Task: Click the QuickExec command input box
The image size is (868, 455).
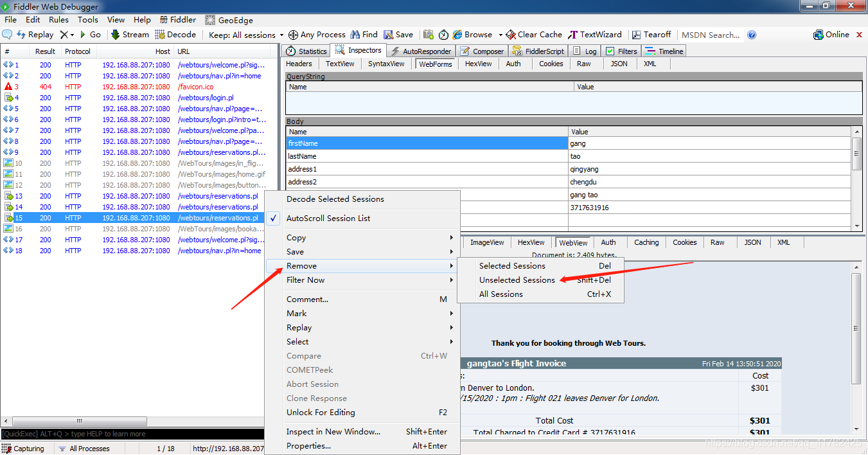Action: tap(132, 434)
